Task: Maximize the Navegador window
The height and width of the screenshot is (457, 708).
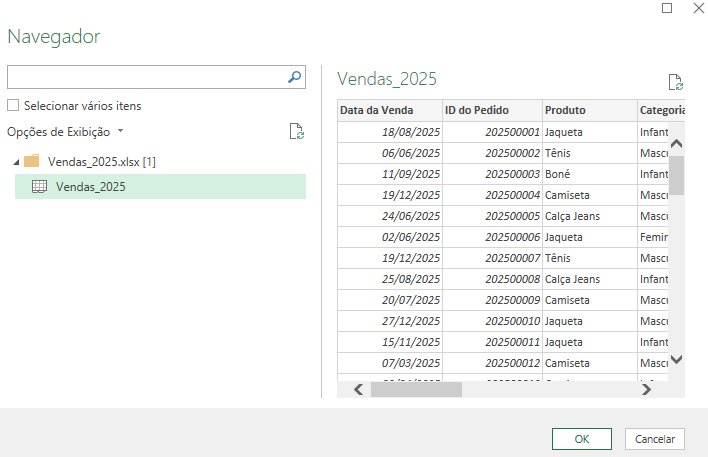Action: 667,8
